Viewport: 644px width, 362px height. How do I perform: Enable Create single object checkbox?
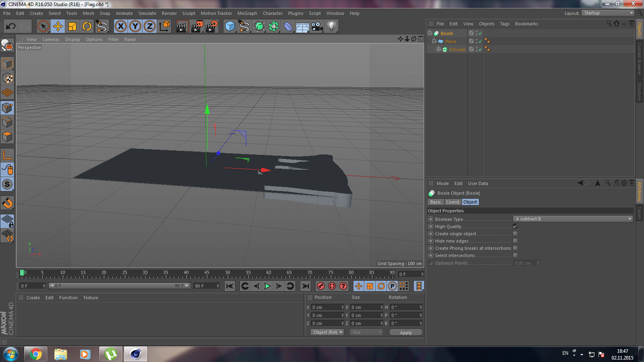(515, 234)
